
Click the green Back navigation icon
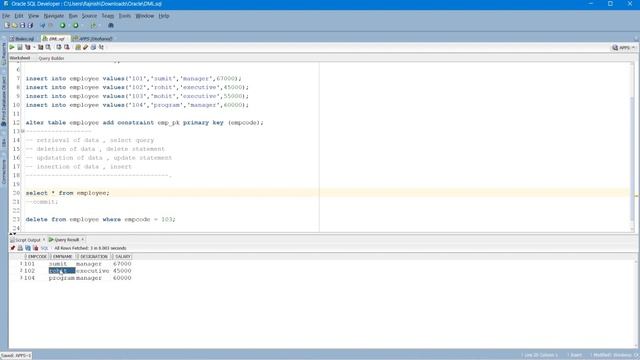pos(62,25)
